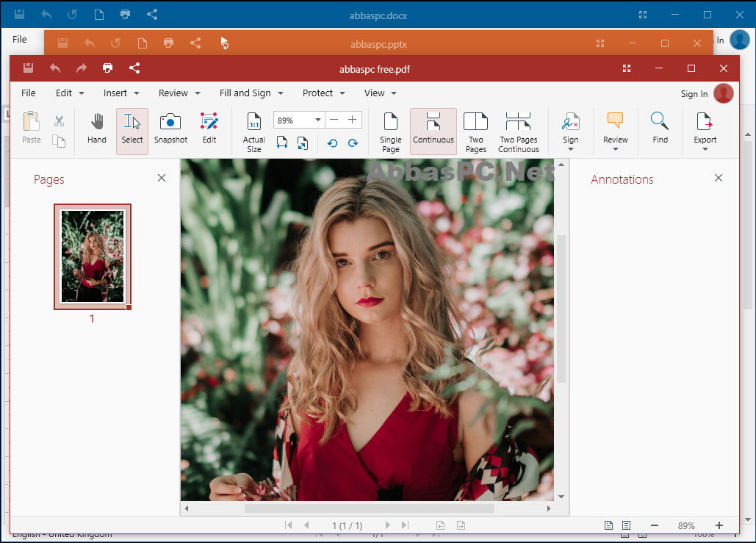756x543 pixels.
Task: Switch to Single Page view
Action: pos(391,132)
